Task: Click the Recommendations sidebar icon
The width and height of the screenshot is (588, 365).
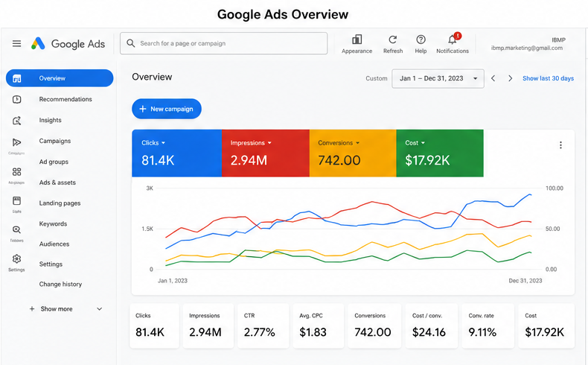Action: [16, 99]
